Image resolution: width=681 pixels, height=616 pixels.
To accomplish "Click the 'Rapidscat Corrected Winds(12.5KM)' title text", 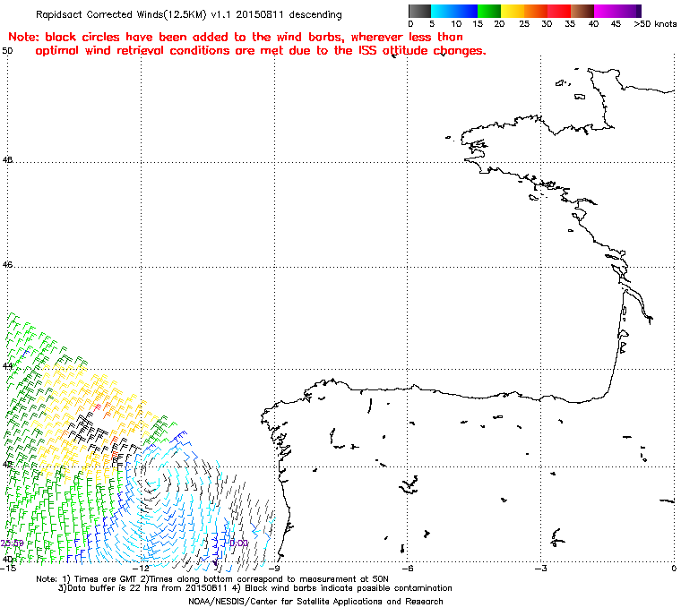I will click(121, 14).
